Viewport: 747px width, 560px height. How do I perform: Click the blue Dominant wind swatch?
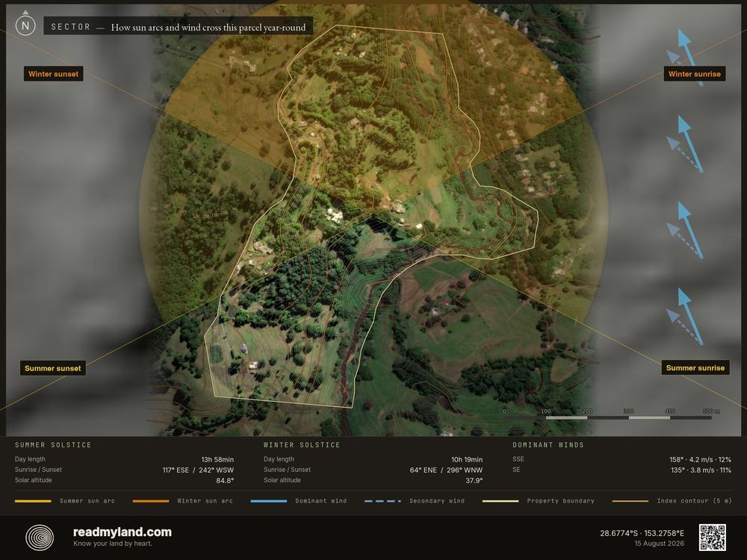(269, 501)
